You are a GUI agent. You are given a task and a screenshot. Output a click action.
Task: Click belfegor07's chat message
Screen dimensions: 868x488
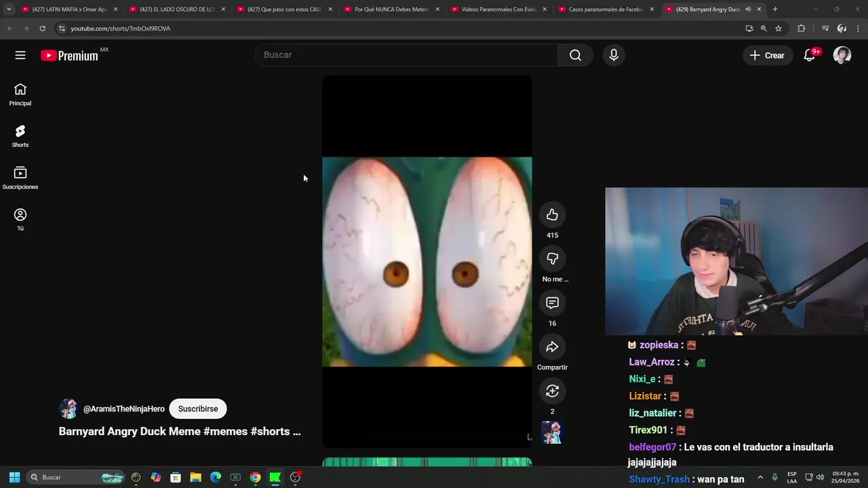pos(730,455)
